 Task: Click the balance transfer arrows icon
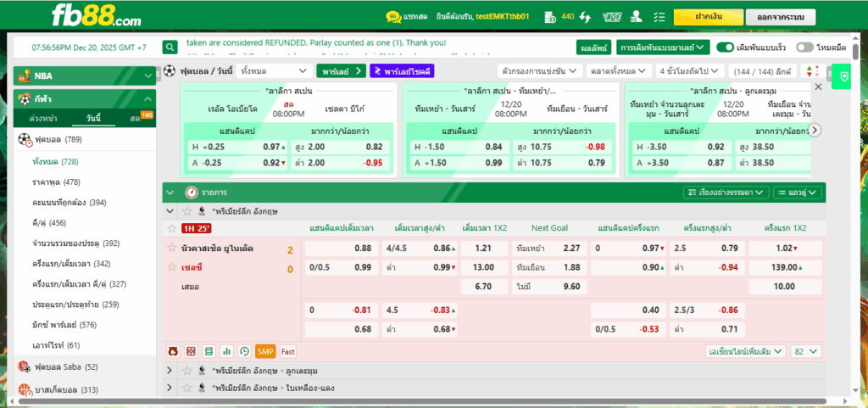point(585,17)
